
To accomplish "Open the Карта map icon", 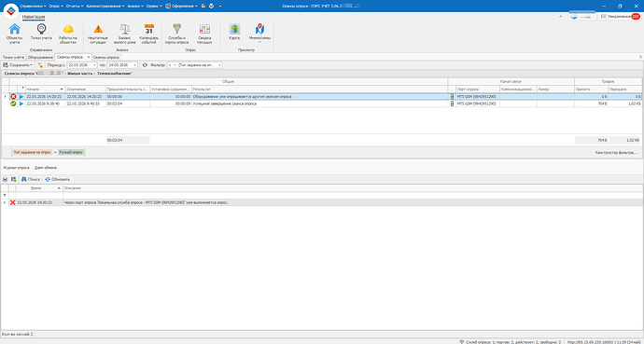I will pyautogui.click(x=234, y=32).
